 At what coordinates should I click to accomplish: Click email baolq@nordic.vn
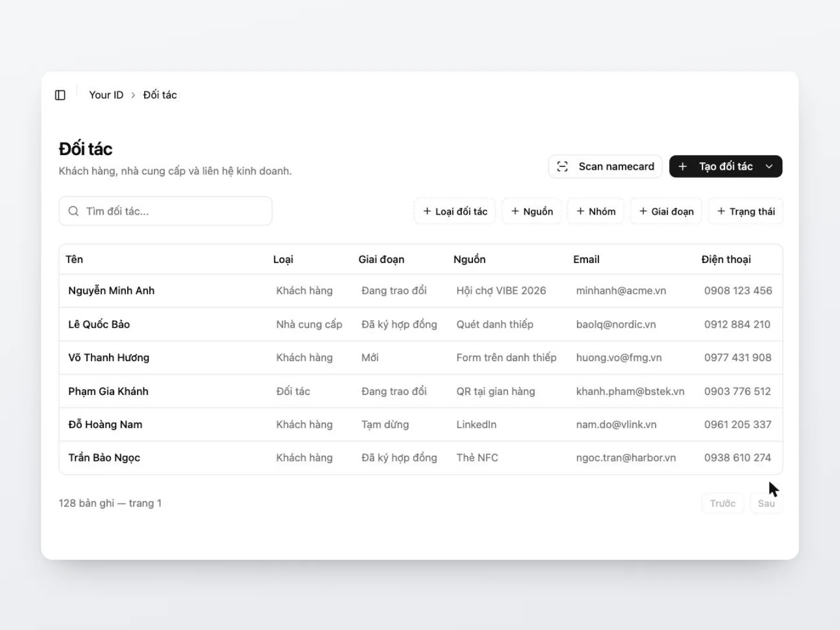pos(616,324)
